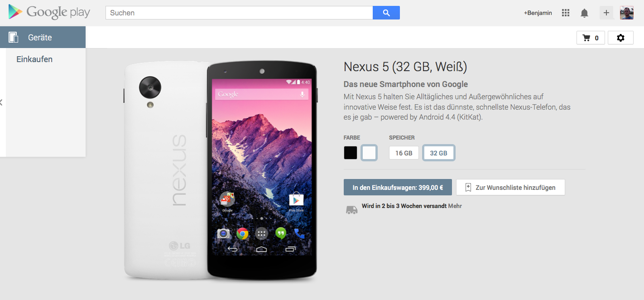Click Zur Wunschliste hinzufügen button
Screen dimensions: 644x300
point(510,187)
